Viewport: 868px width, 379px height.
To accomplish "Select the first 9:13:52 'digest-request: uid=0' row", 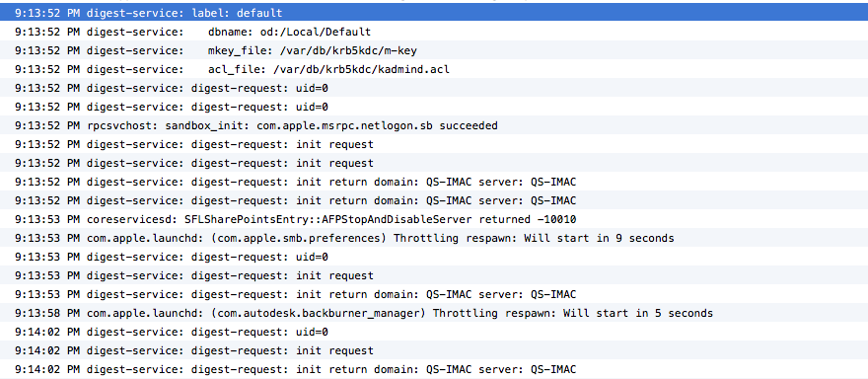I will click(434, 88).
